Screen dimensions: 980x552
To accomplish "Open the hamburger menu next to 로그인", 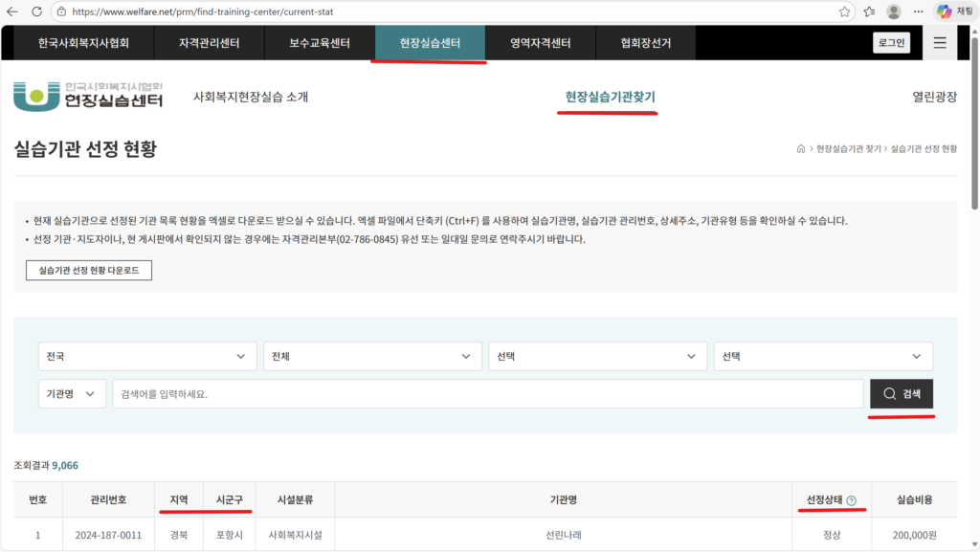I will point(939,42).
